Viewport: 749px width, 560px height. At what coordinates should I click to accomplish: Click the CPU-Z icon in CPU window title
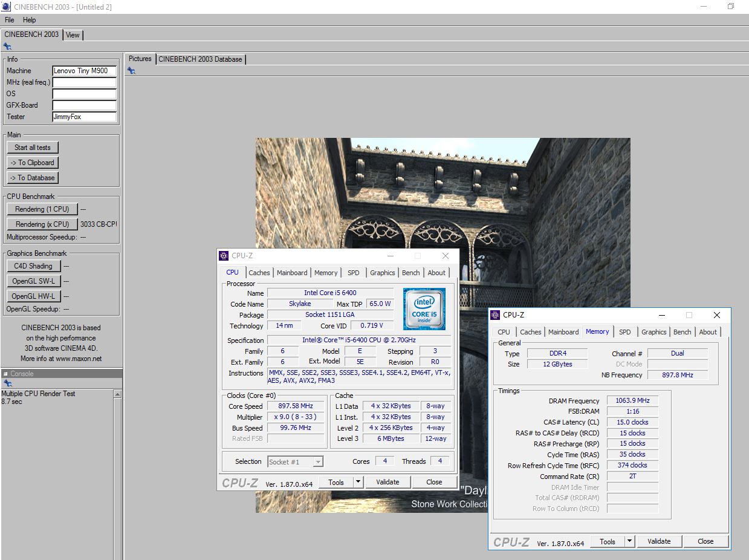click(224, 256)
